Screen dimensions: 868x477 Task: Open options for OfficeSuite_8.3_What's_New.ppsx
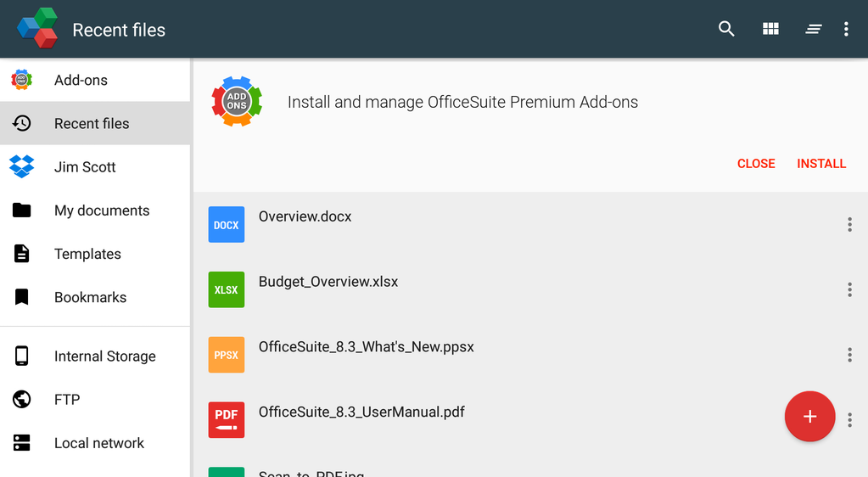(849, 355)
